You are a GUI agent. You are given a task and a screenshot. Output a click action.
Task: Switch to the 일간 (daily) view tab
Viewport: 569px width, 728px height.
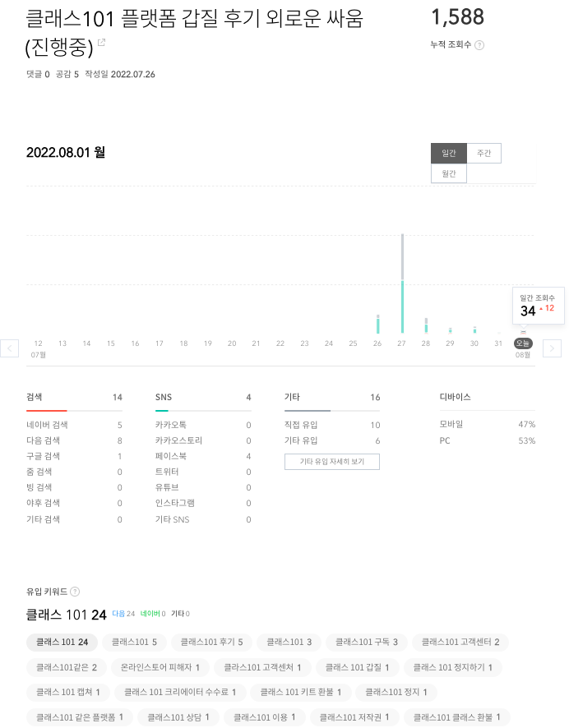(x=449, y=153)
